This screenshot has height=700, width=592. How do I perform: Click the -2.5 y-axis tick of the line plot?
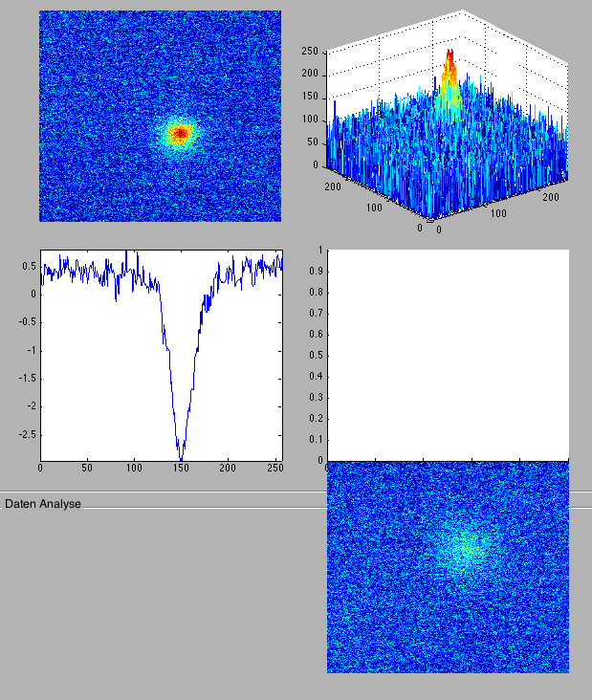(26, 434)
